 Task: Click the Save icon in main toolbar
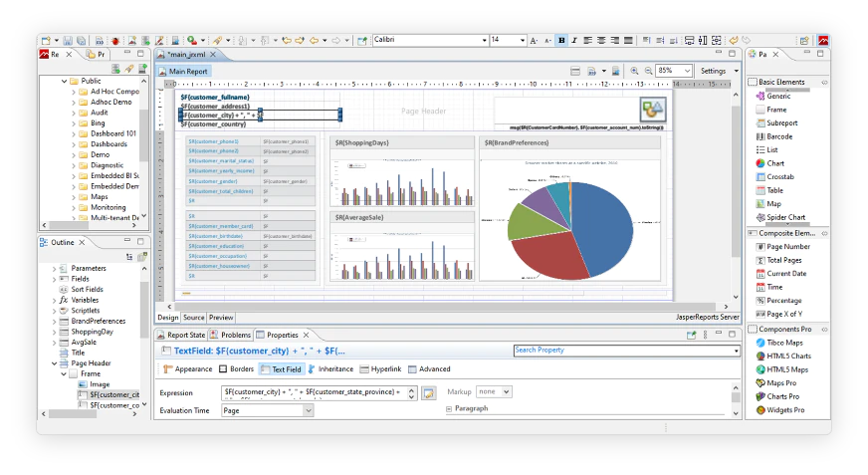coord(68,41)
